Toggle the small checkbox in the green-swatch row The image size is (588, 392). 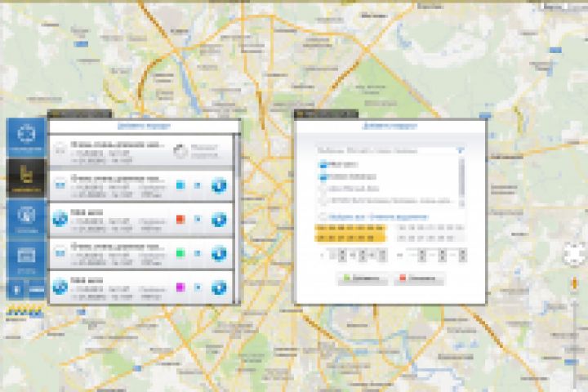click(x=198, y=253)
